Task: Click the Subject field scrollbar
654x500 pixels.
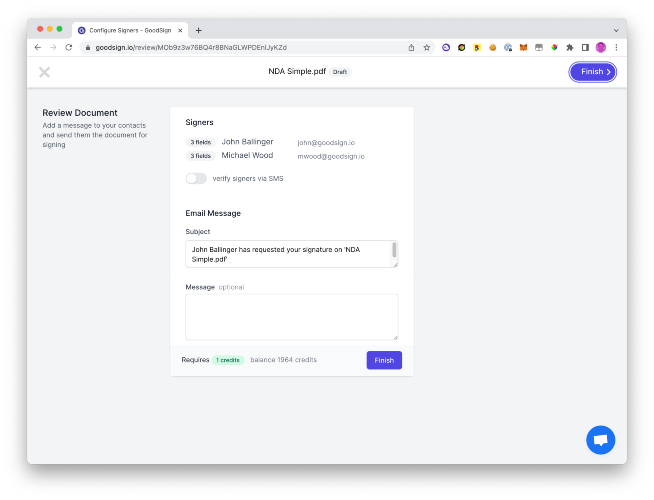Action: click(394, 250)
